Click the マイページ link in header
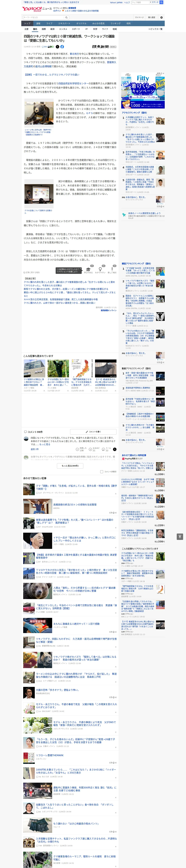The height and width of the screenshot is (868, 186). tap(139, 18)
